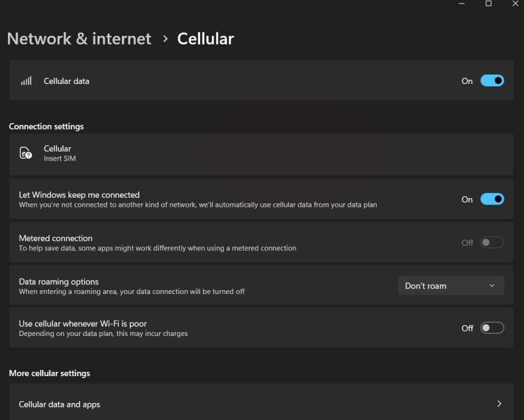
Task: Minimize the Settings window
Action: (461, 4)
